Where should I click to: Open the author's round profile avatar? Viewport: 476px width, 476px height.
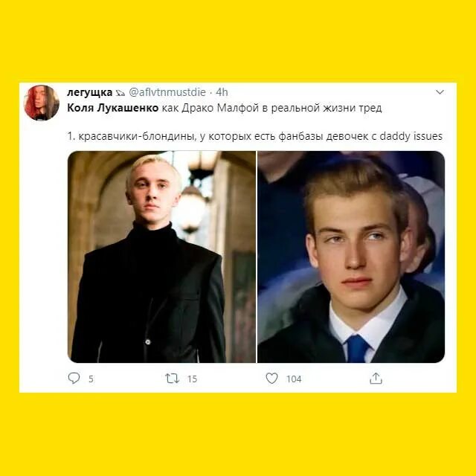point(42,103)
